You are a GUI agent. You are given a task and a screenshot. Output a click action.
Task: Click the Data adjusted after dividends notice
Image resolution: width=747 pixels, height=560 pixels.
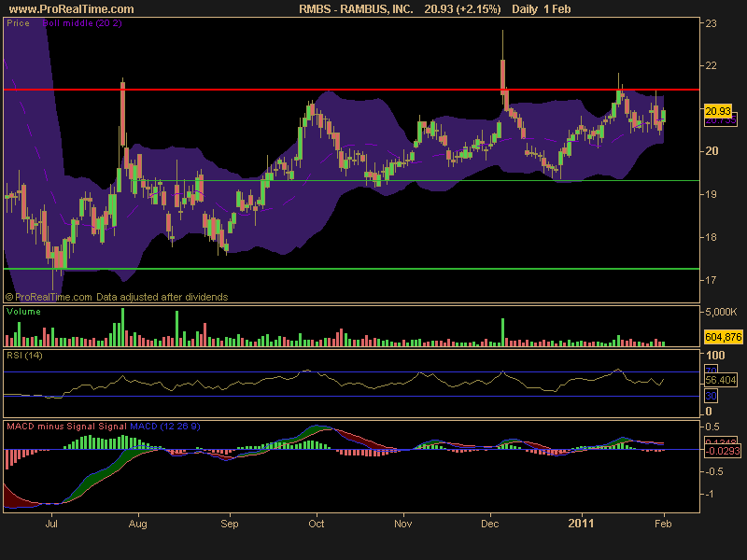click(x=162, y=297)
